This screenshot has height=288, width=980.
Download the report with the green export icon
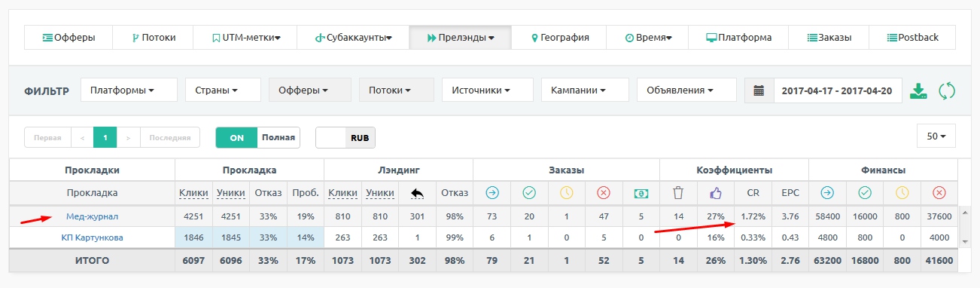click(x=918, y=91)
